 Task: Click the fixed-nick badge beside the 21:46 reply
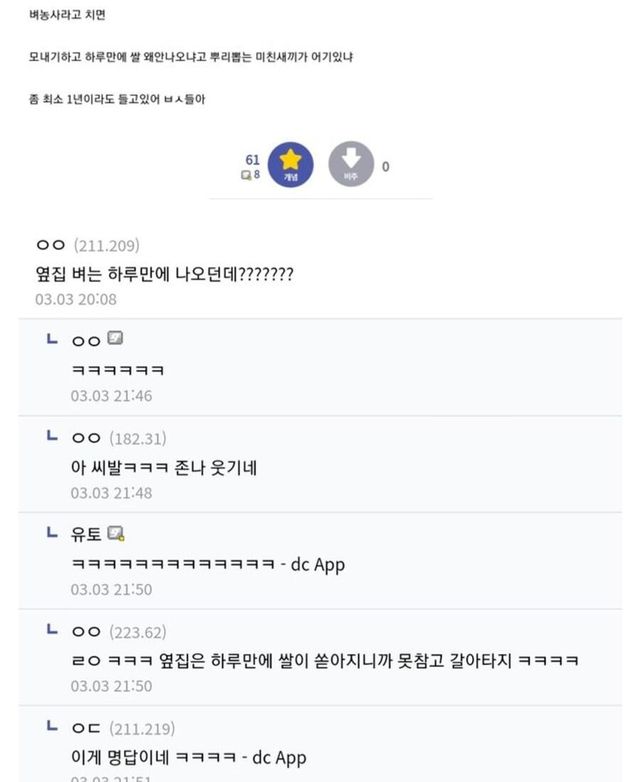click(115, 339)
